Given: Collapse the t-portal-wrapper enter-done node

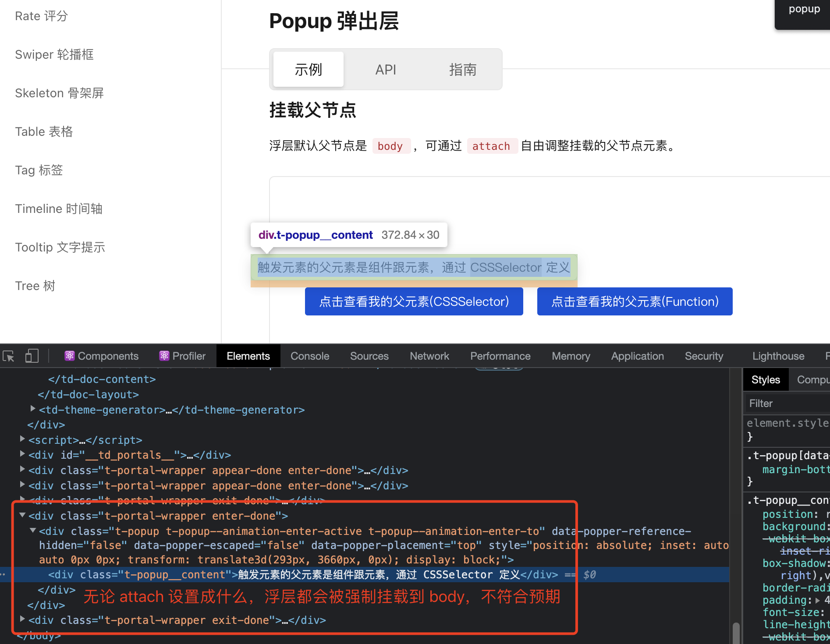Looking at the screenshot, I should pyautogui.click(x=22, y=515).
